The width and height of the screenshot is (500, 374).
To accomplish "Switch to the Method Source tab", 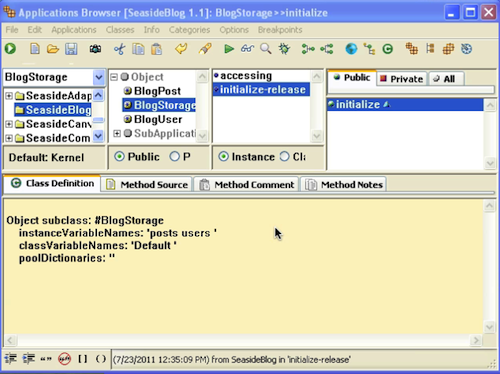I will click(x=147, y=184).
